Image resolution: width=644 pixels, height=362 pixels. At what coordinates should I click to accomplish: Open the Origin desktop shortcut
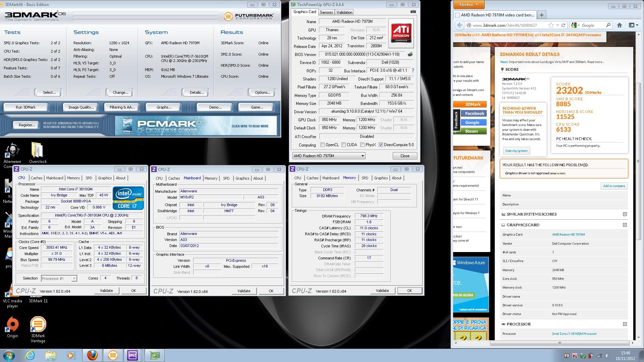point(12,327)
